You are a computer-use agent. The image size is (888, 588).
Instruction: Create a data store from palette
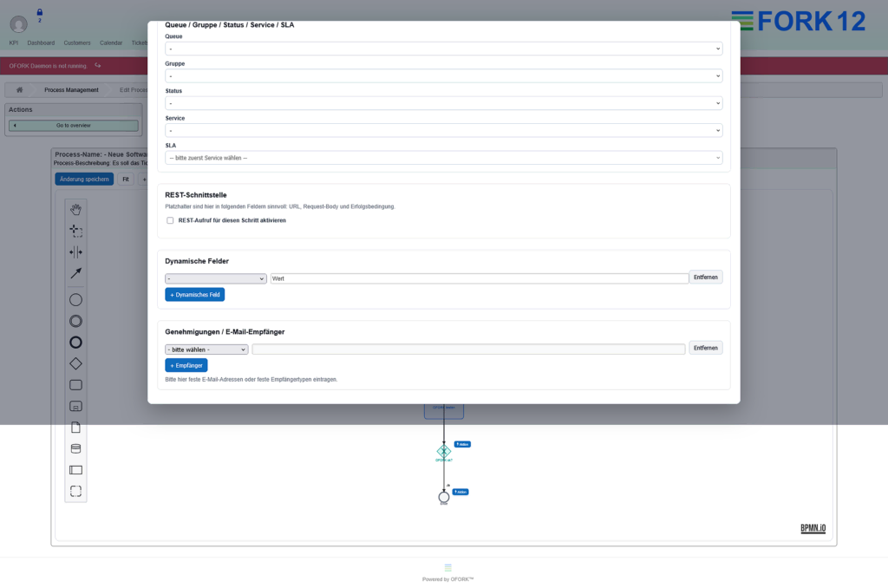(x=75, y=448)
